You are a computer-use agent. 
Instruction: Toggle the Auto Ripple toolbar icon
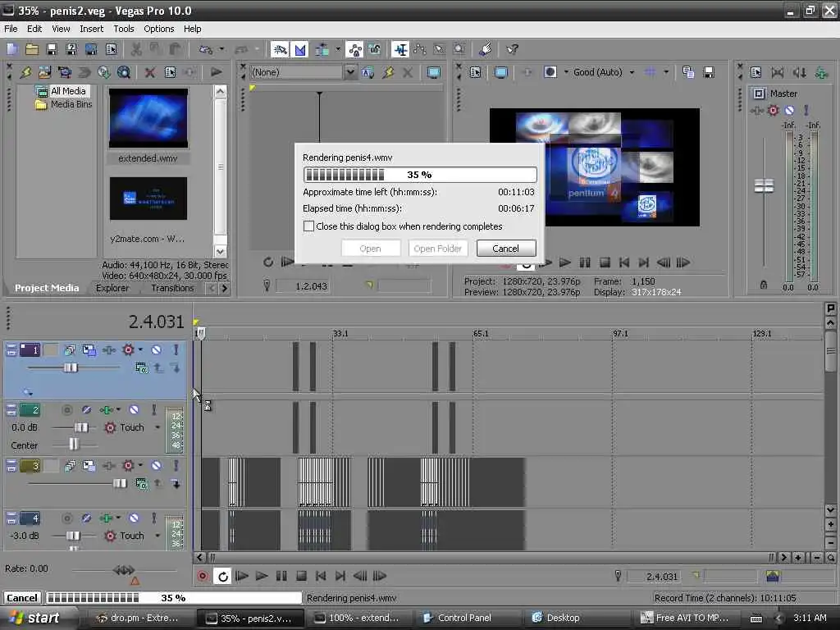click(x=322, y=50)
